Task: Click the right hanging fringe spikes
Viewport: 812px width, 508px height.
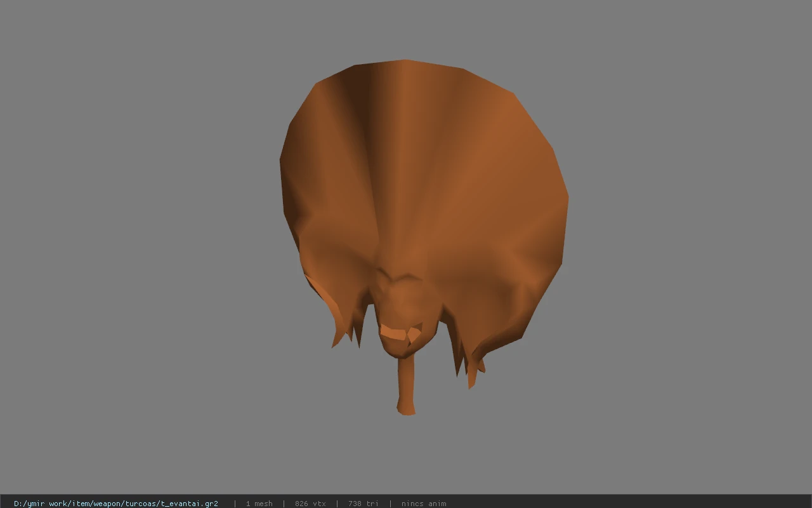Action: tap(469, 362)
